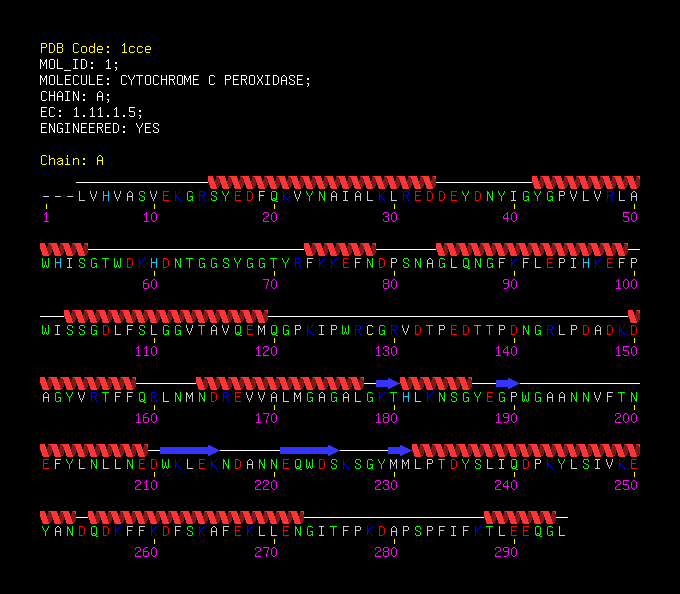The height and width of the screenshot is (594, 680).
Task: Select the EC: 1.11.1.5 text line
Action: tap(91, 112)
